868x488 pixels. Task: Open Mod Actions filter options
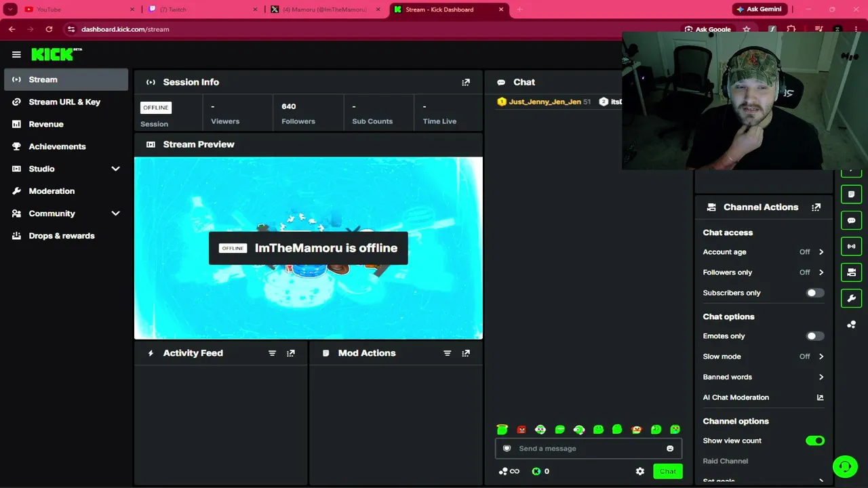(447, 353)
